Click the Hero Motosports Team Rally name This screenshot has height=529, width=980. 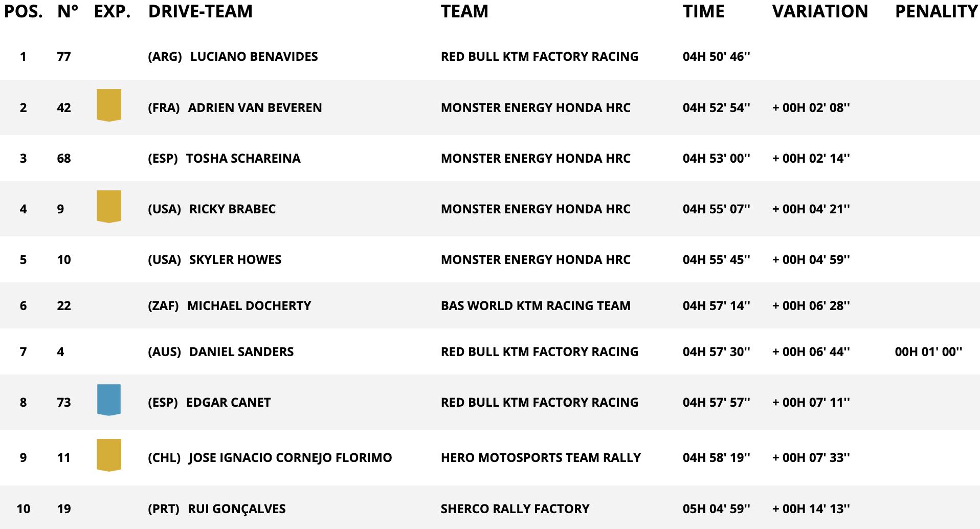point(541,458)
